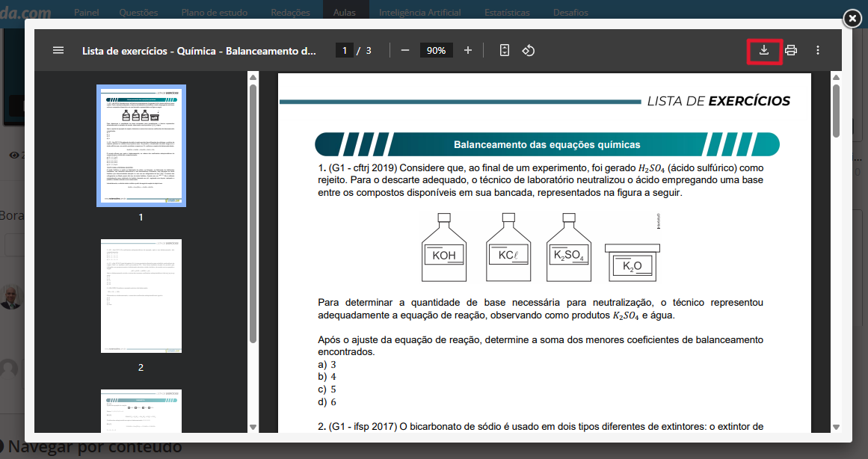
Task: Click the fit to page icon
Action: pos(505,50)
